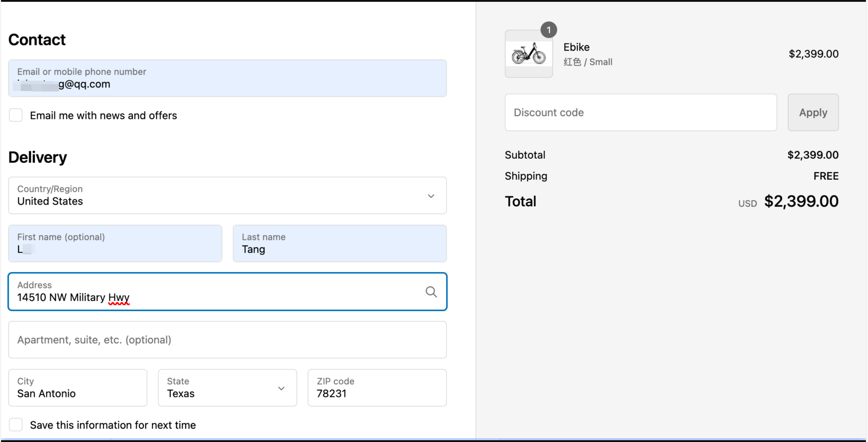This screenshot has height=442, width=868.
Task: Click the Country/Region chevron arrow
Action: point(431,196)
